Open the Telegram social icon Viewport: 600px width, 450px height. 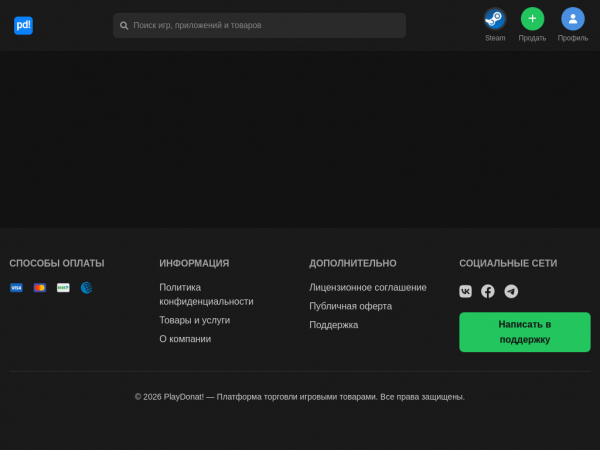(511, 291)
